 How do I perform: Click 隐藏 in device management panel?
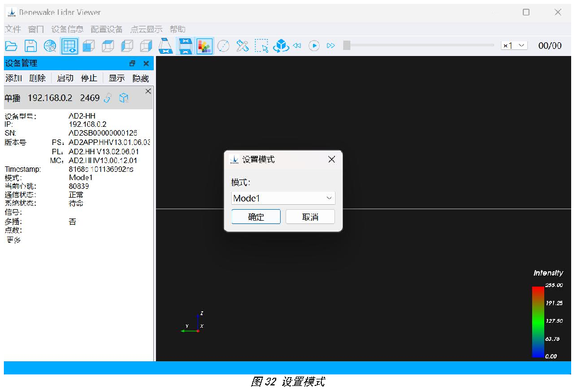click(141, 78)
